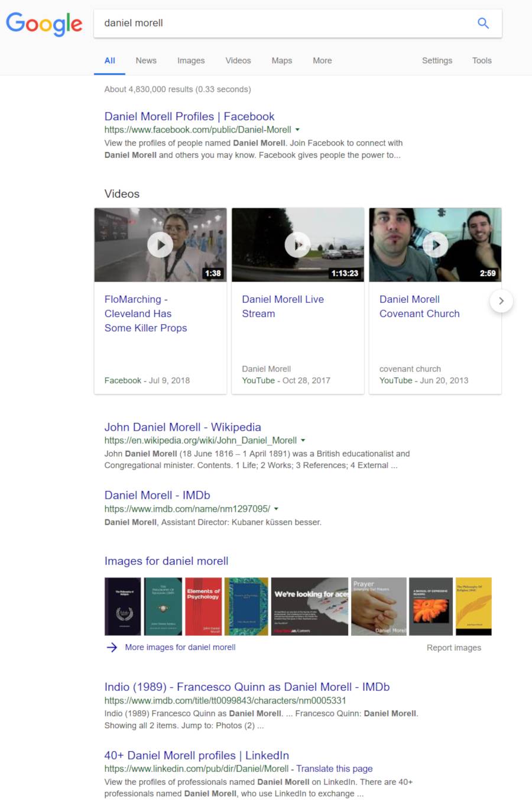The width and height of the screenshot is (532, 808).
Task: Open the orange flower book image
Action: click(431, 606)
